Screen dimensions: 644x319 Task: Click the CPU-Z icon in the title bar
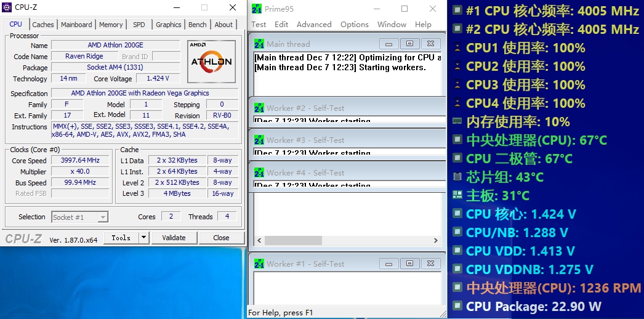(x=7, y=7)
